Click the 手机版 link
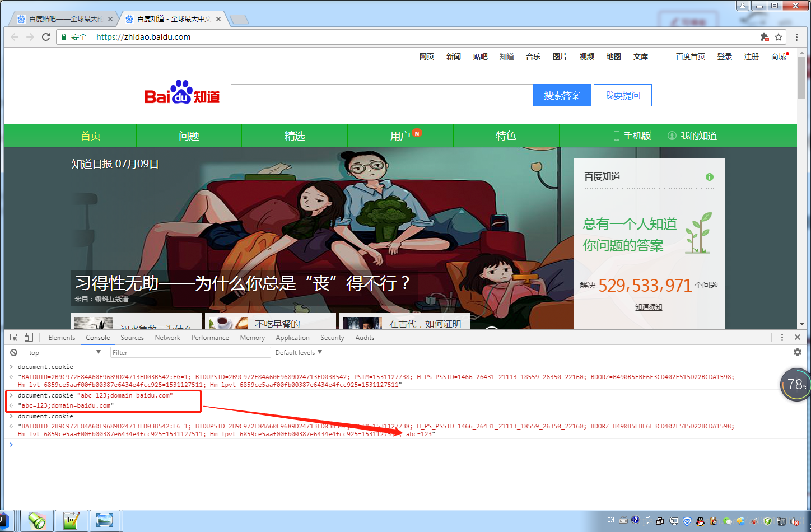 (632, 136)
